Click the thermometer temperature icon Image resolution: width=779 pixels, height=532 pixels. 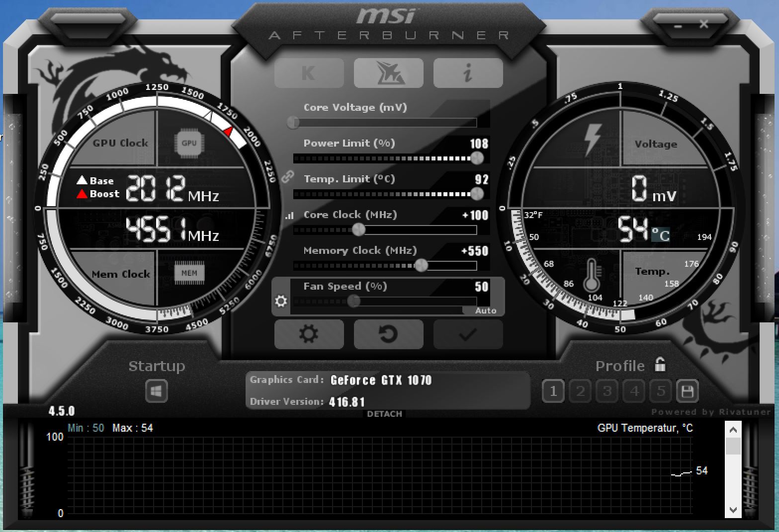[x=592, y=275]
